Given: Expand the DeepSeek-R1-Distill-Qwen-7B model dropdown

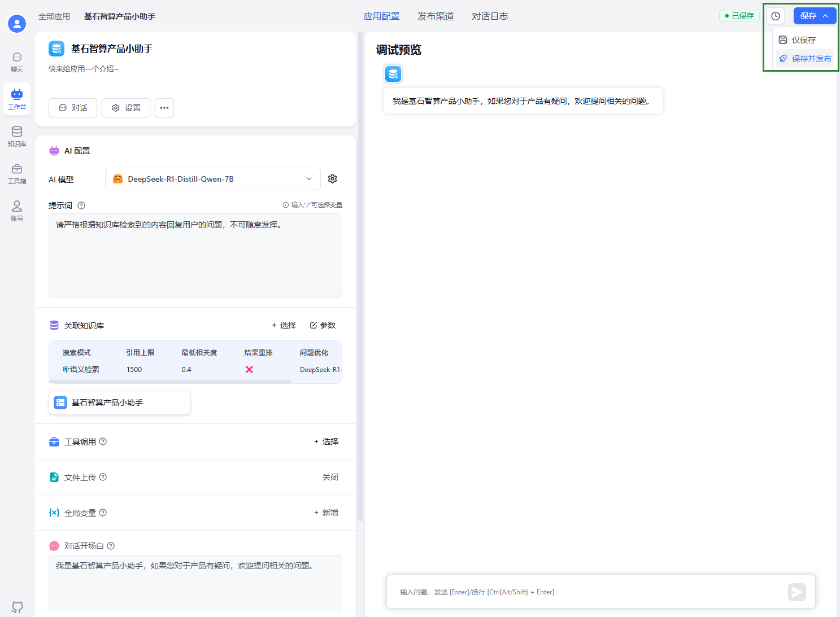Looking at the screenshot, I should (x=213, y=179).
